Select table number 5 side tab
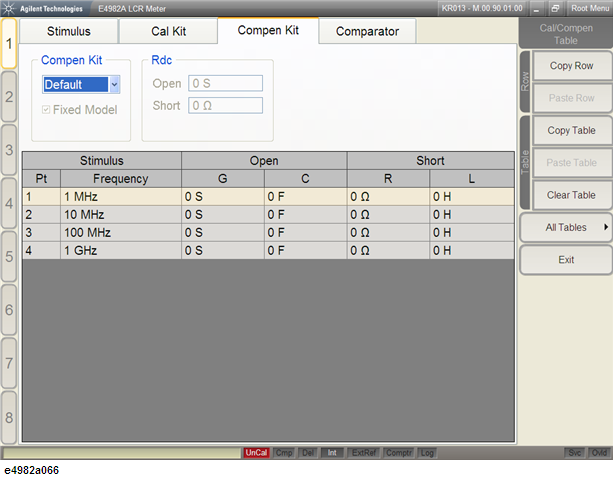This screenshot has width=613, height=478. point(9,256)
